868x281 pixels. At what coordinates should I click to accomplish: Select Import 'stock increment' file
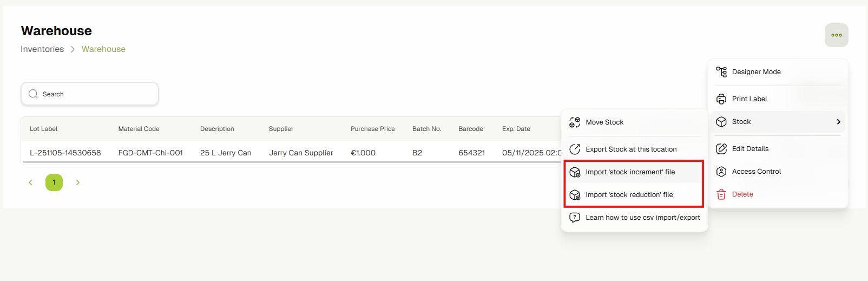point(630,172)
